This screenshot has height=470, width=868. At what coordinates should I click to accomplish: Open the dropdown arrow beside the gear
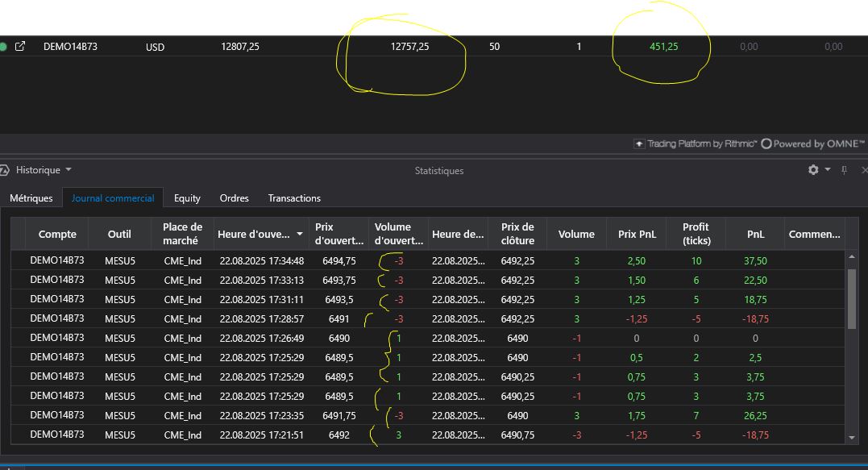827,170
